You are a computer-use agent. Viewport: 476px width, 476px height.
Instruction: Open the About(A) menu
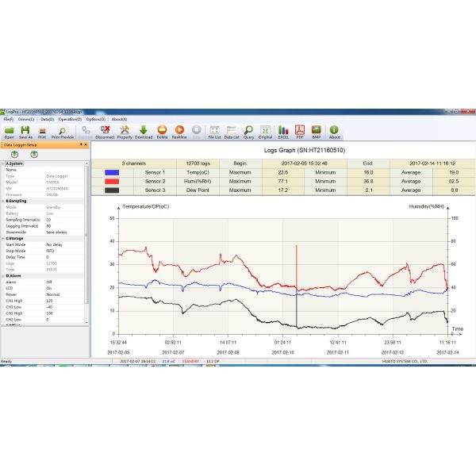tap(119, 119)
